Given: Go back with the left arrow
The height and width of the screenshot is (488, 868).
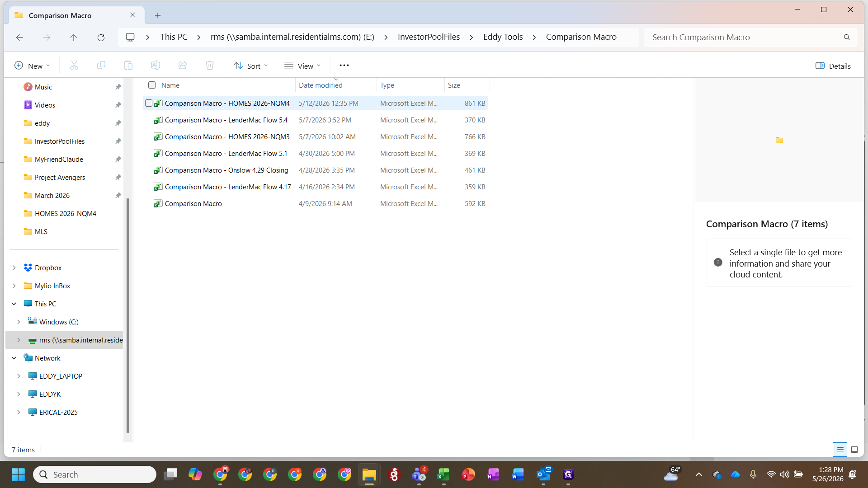Looking at the screenshot, I should pos(19,38).
